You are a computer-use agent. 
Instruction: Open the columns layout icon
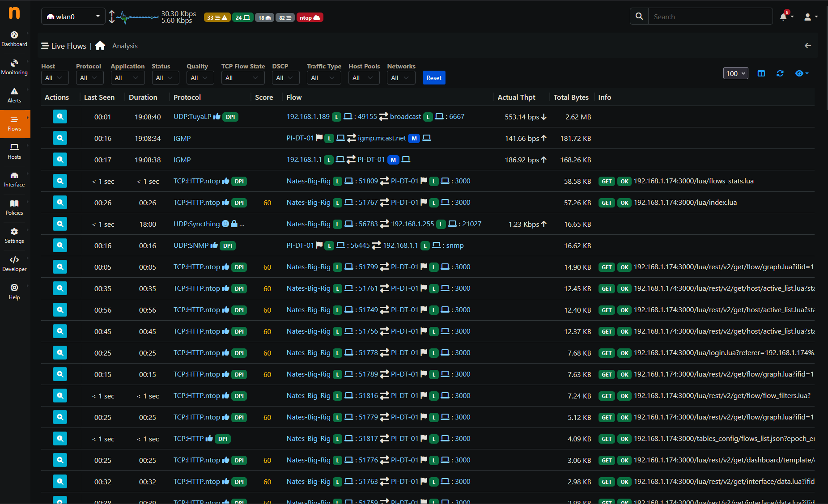coord(761,73)
